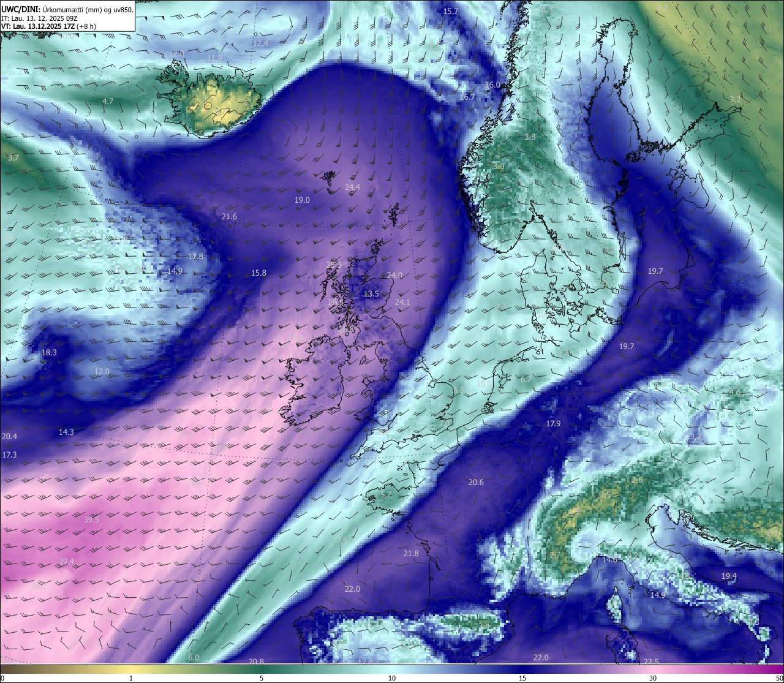Viewport: 784px width, 683px height.
Task: Click the 4.7 value west of Iceland
Action: tap(108, 101)
